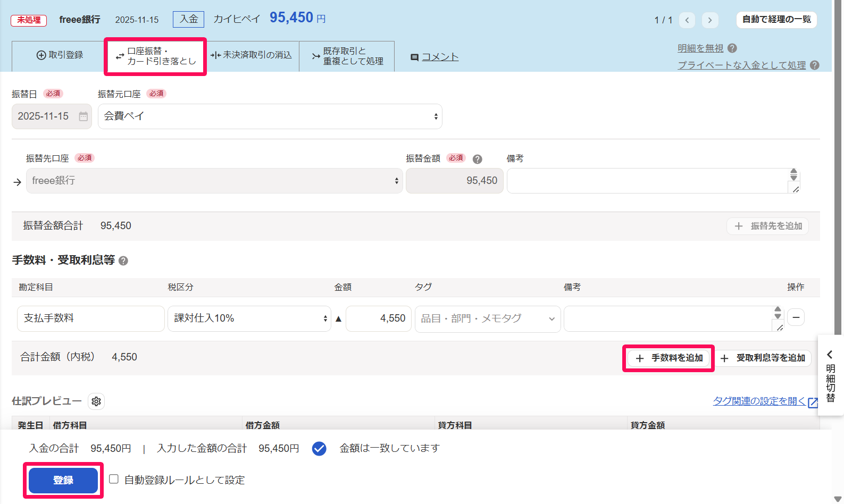The height and width of the screenshot is (504, 844).
Task: Open help icon beside プライベートな入金として処理
Action: pyautogui.click(x=815, y=65)
